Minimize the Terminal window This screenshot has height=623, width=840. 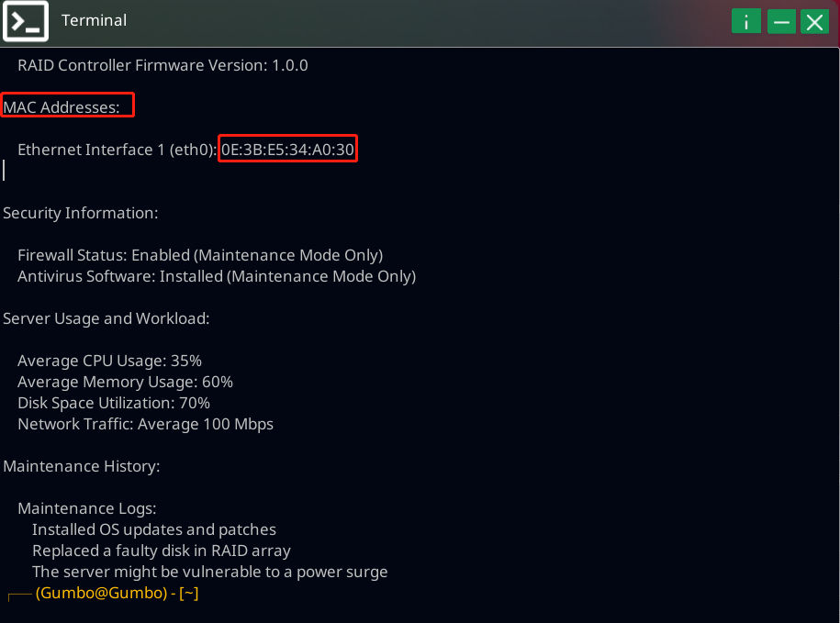781,22
